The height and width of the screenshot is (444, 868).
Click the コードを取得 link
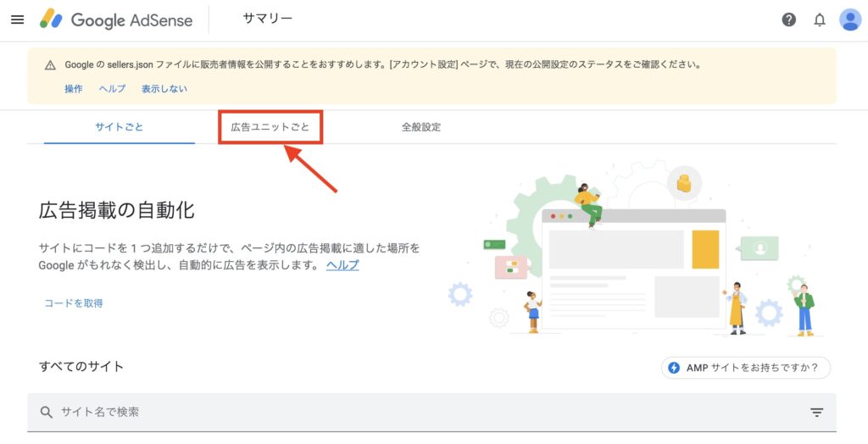(x=74, y=303)
